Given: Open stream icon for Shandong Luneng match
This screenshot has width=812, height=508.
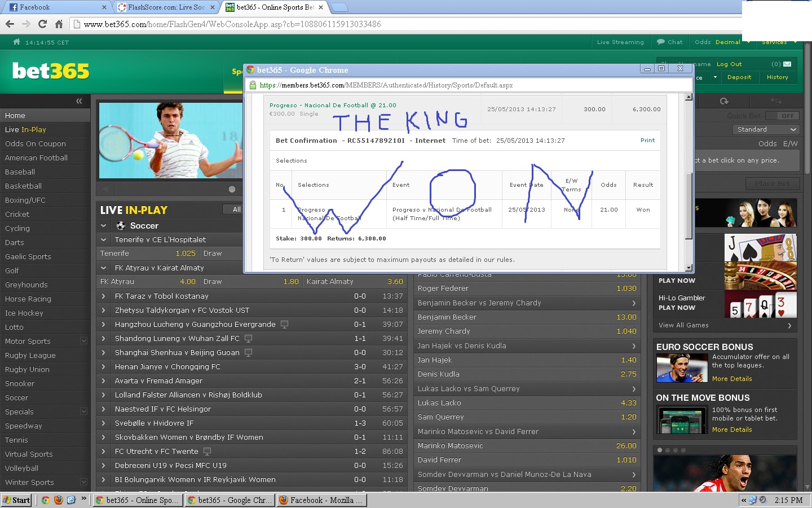Looking at the screenshot, I should tap(248, 338).
